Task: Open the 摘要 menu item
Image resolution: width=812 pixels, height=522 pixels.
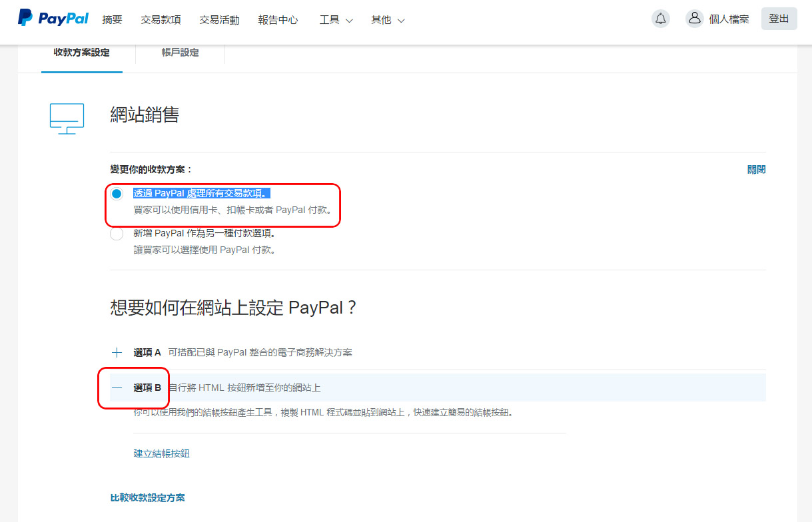Action: pos(113,20)
